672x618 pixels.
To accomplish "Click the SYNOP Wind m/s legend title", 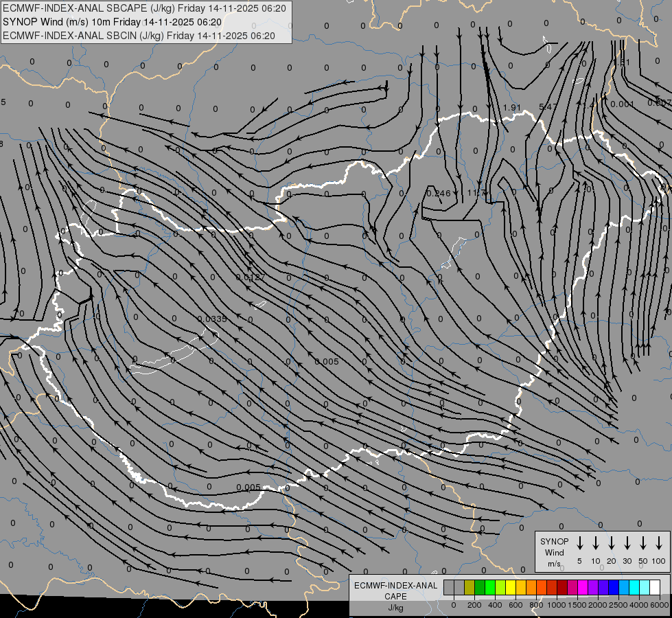I will click(554, 552).
